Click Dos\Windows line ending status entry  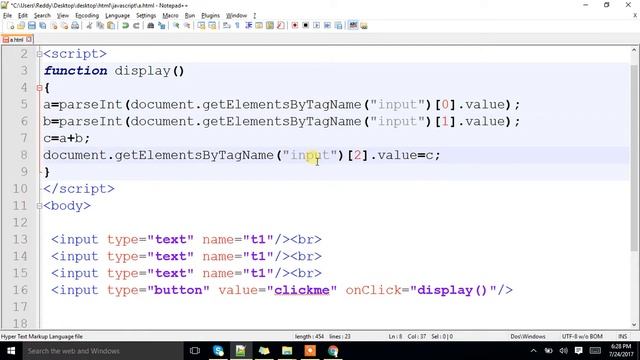coord(528,336)
